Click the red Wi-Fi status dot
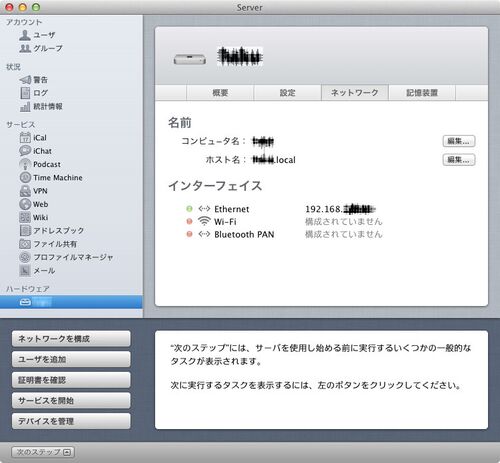The height and width of the screenshot is (463, 500). click(x=189, y=221)
